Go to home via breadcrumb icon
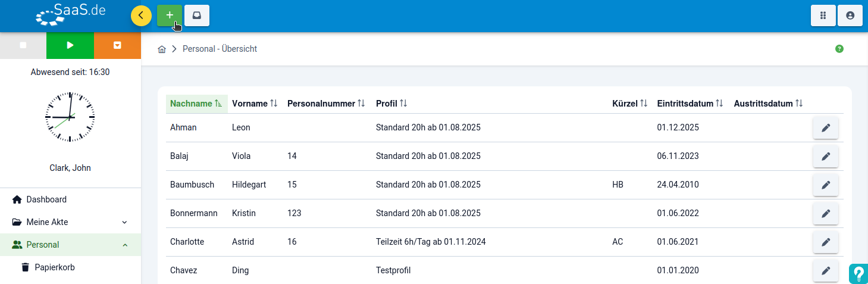This screenshot has height=284, width=868. tap(162, 49)
